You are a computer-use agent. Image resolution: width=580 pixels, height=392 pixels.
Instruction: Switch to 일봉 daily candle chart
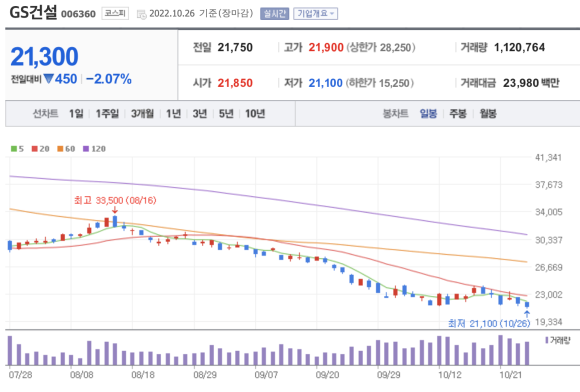tap(428, 114)
